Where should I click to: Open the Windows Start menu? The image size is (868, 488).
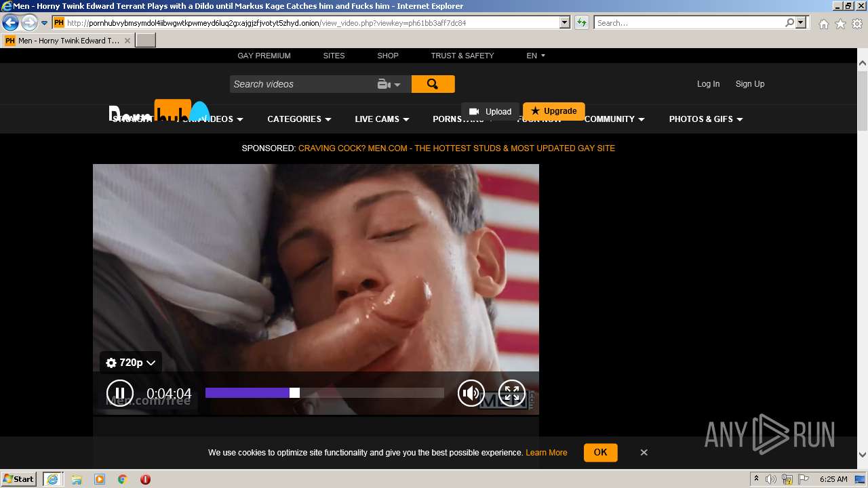click(19, 479)
